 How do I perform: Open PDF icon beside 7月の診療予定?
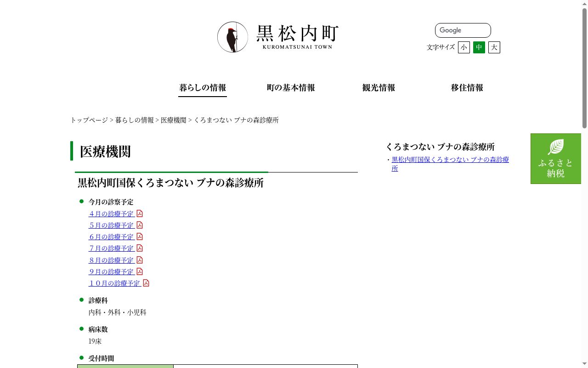tap(140, 248)
